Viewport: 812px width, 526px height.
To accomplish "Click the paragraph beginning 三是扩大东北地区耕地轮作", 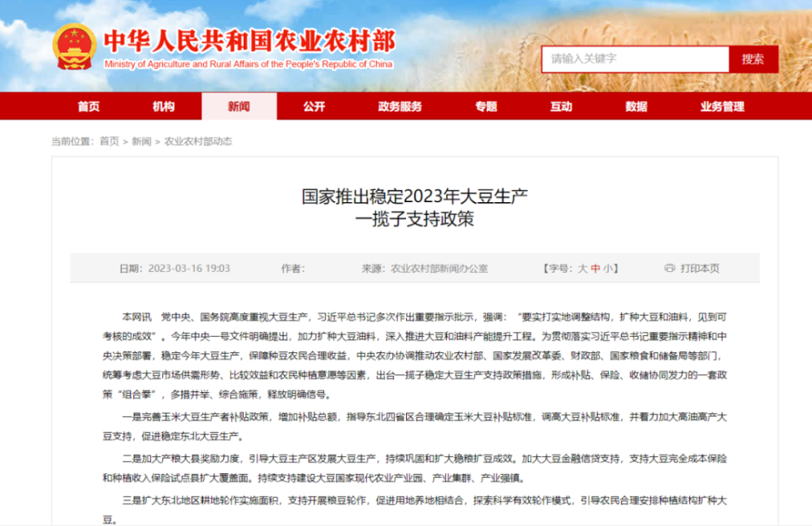I will point(414,510).
